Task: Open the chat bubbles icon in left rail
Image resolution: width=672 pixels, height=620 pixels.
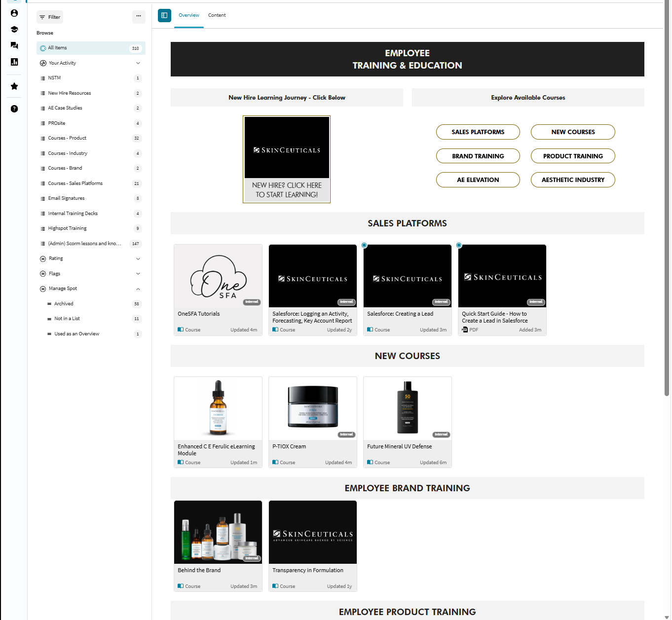Action: pyautogui.click(x=14, y=45)
